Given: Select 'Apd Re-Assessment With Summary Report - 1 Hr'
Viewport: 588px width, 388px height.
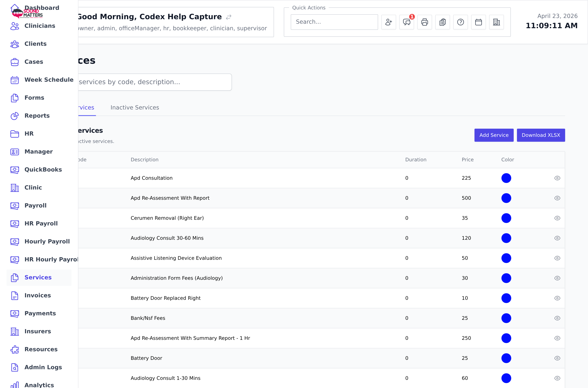Looking at the screenshot, I should tap(190, 338).
